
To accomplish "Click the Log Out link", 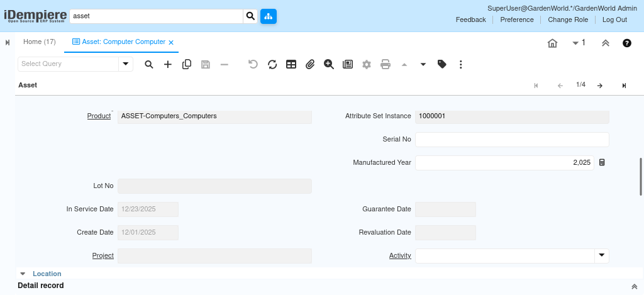I will click(x=614, y=19).
